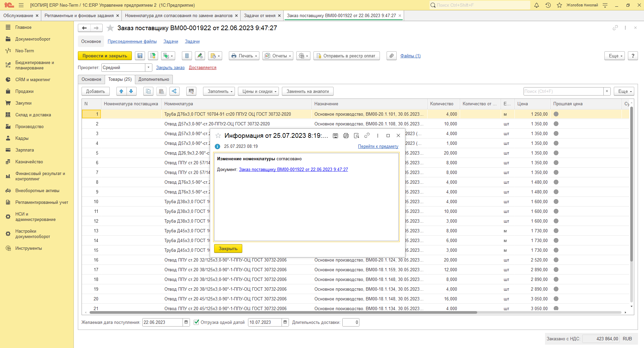Click the Отправить в реестр оплат button
This screenshot has width=644, height=348.
(x=347, y=56)
